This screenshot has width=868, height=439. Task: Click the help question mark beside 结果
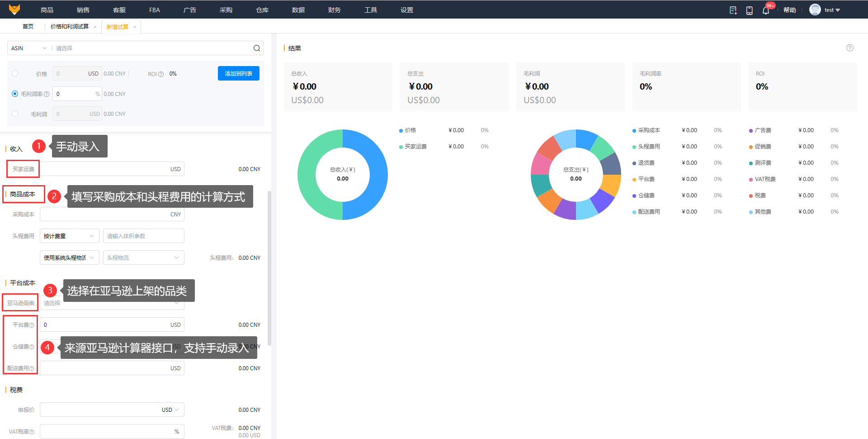pyautogui.click(x=849, y=48)
